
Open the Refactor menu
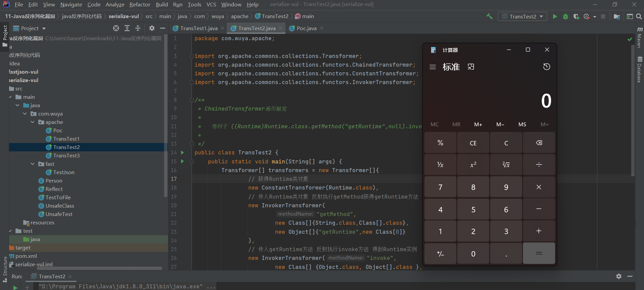click(x=140, y=4)
